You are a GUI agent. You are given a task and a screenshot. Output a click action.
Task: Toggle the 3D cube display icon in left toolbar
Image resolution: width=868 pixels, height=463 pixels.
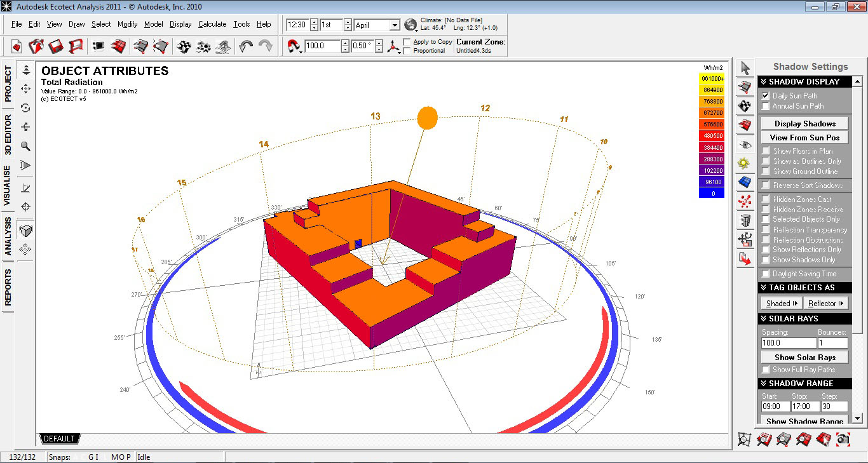pos(26,230)
